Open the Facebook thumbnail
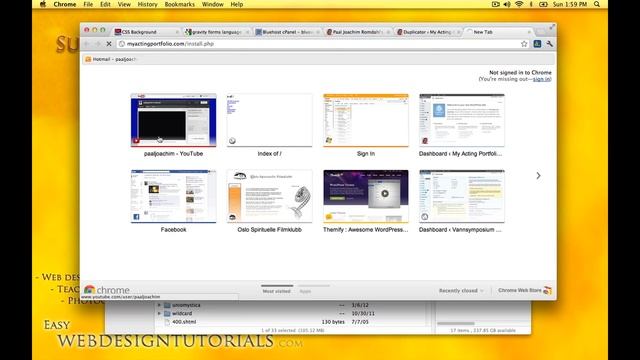Viewport: 640px width, 360px height. pos(173,196)
